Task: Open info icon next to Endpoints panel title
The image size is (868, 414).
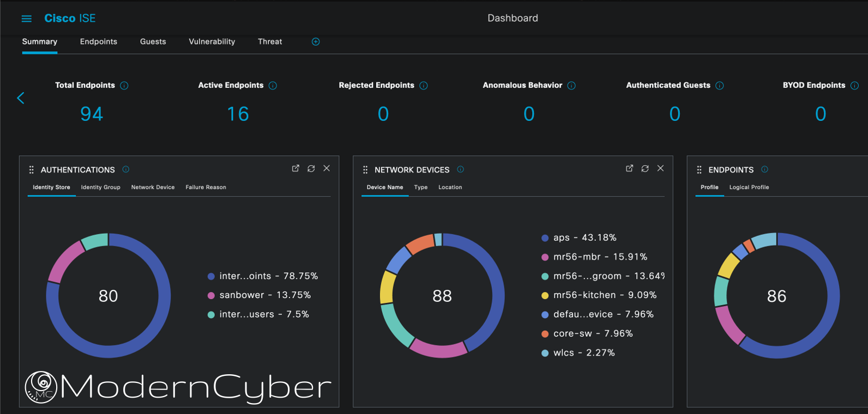Action: [764, 169]
